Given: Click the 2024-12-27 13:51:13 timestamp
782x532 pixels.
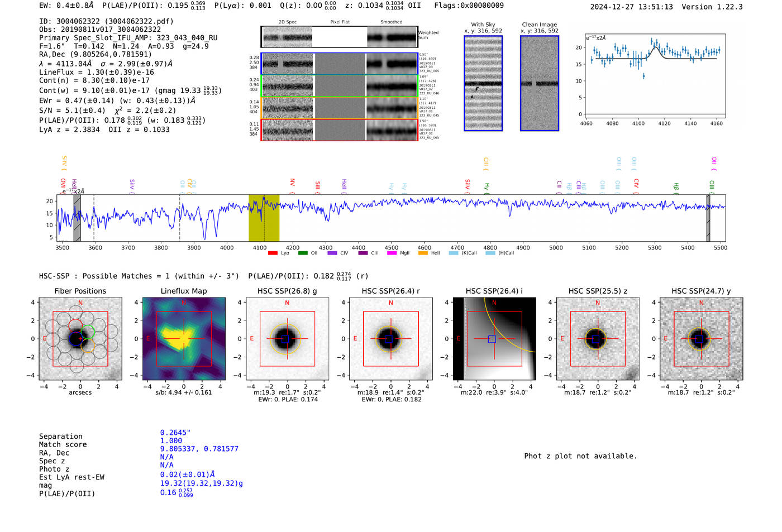Looking at the screenshot, I should (x=632, y=7).
